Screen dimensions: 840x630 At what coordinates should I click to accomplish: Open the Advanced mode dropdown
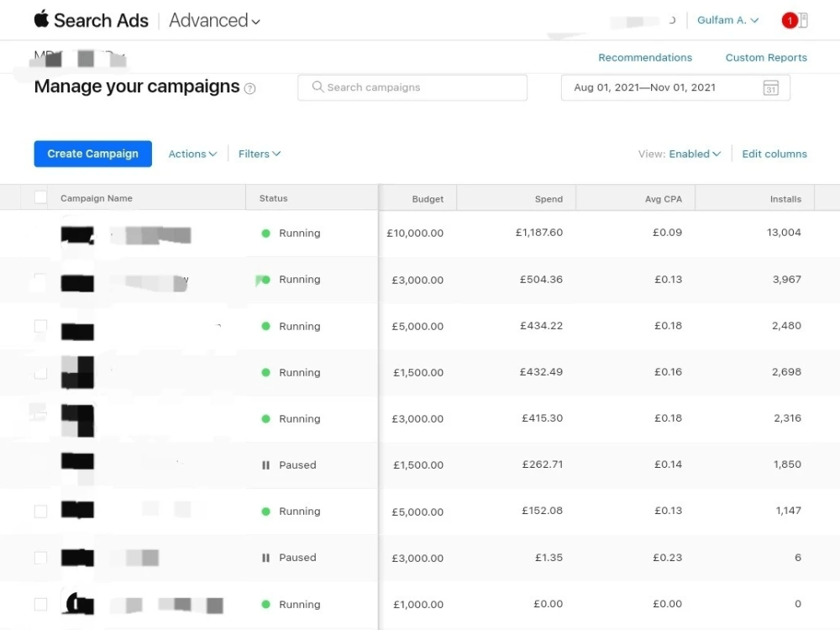tap(214, 20)
